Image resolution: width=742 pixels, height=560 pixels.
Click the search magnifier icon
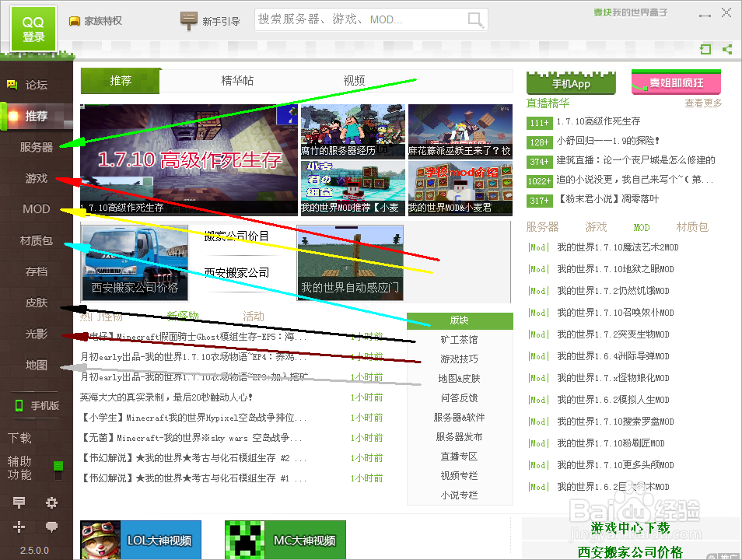pos(475,20)
